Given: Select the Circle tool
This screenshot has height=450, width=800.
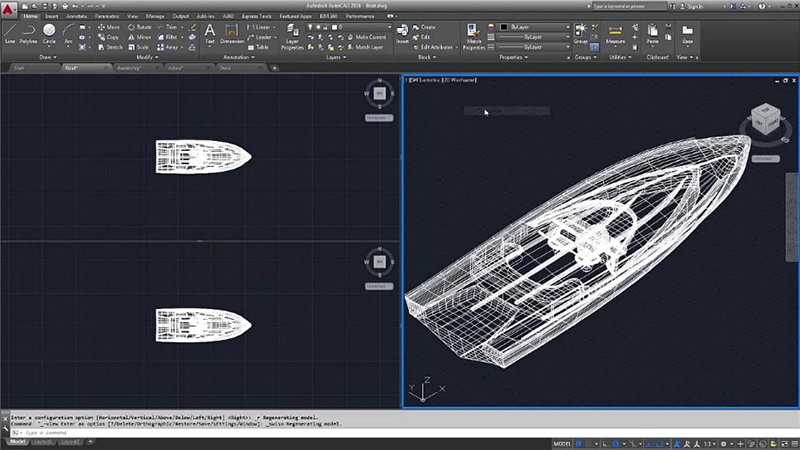Looking at the screenshot, I should (x=49, y=34).
